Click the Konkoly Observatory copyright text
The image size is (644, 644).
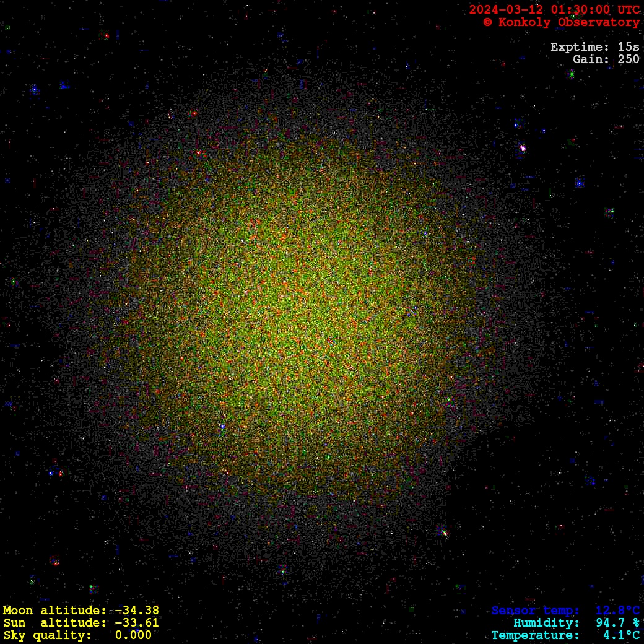pos(561,22)
